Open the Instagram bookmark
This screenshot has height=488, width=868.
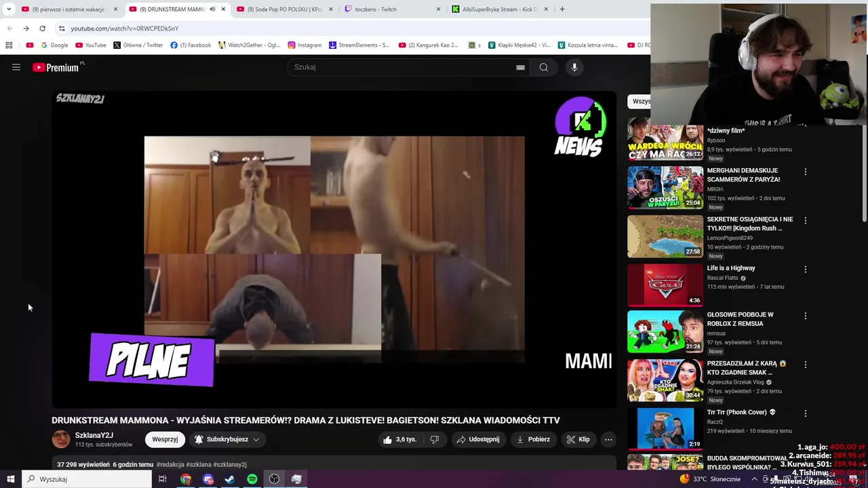pos(304,45)
